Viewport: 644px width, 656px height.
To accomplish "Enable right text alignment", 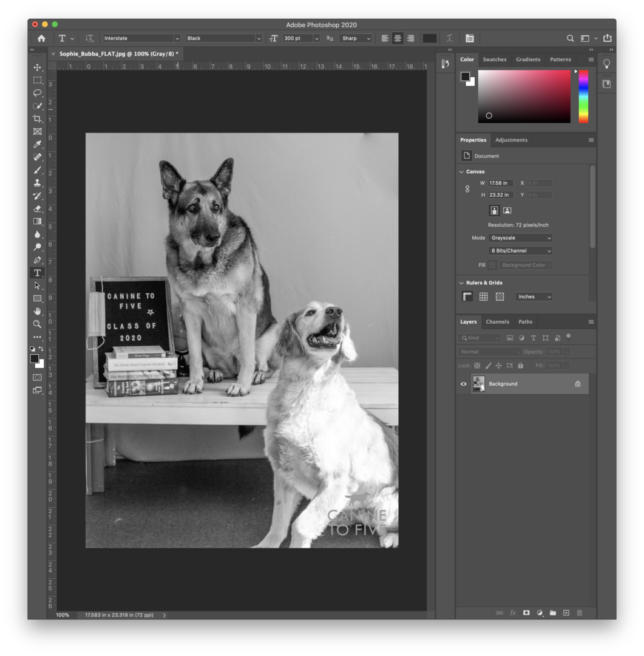I will point(410,38).
